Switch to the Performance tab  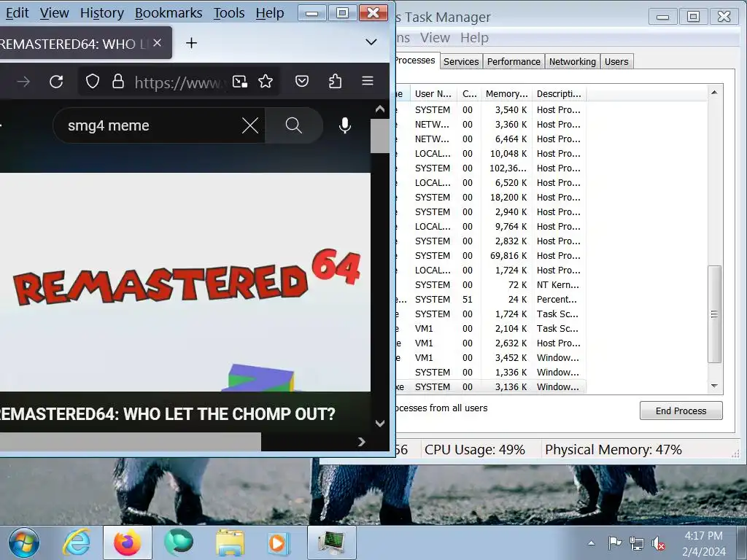pos(514,61)
